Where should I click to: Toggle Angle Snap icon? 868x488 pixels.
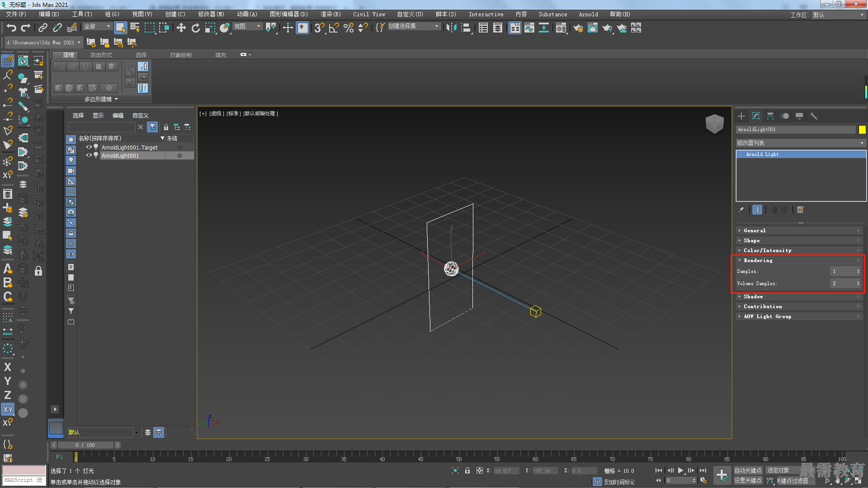click(334, 28)
